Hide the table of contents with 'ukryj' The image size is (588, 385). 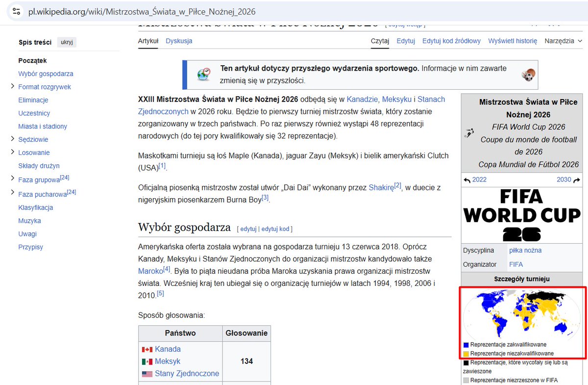(67, 42)
